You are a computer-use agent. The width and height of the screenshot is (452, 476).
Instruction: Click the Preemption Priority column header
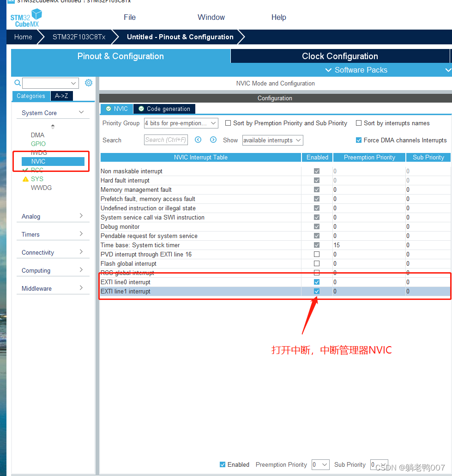coord(369,157)
